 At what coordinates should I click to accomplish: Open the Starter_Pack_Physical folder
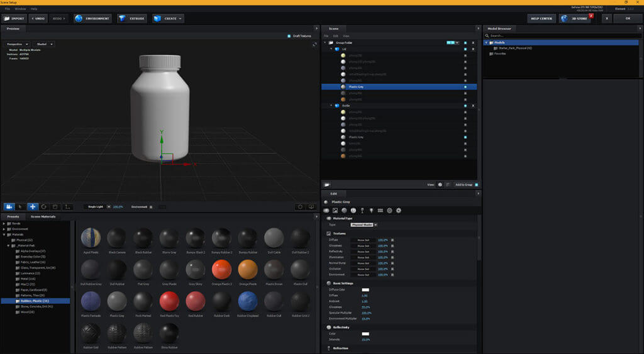coord(513,48)
